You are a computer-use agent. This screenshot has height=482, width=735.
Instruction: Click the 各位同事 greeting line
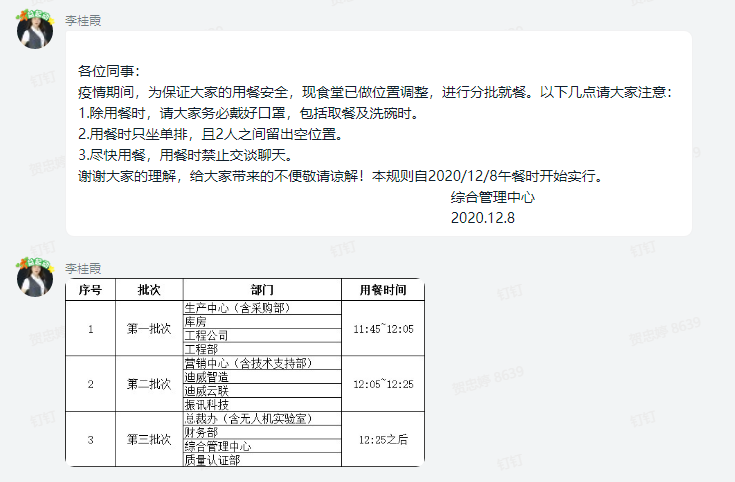(x=110, y=72)
